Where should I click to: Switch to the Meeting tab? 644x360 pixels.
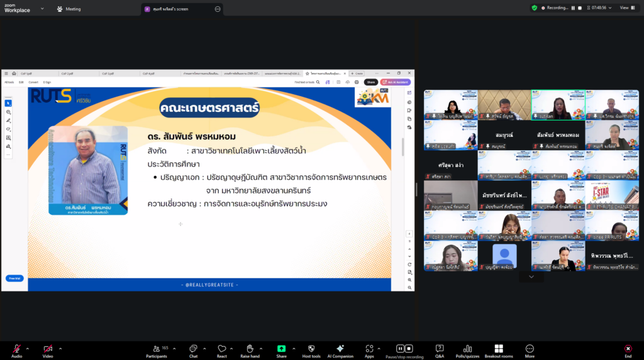click(x=69, y=9)
